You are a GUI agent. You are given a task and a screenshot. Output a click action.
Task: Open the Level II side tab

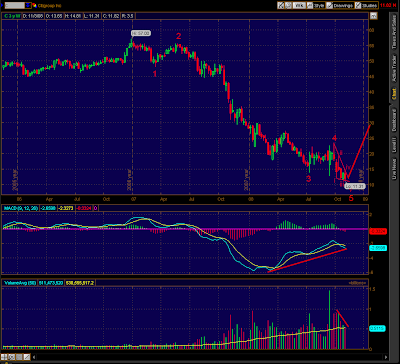click(394, 144)
